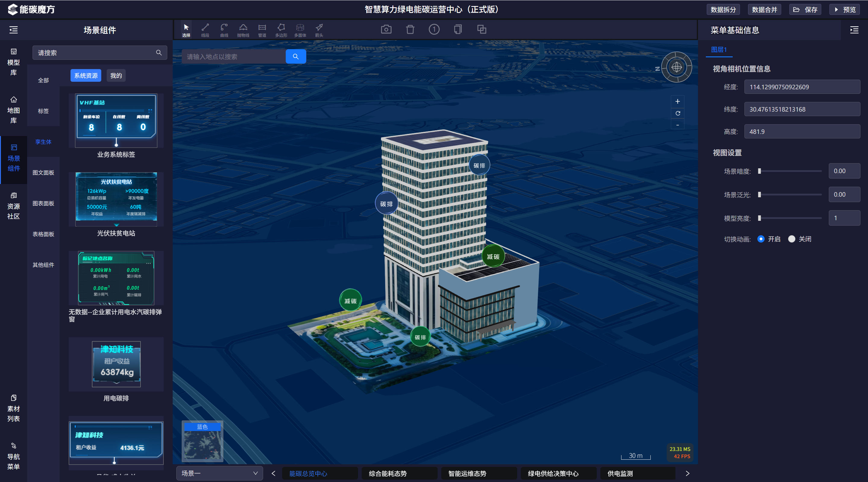The height and width of the screenshot is (482, 868).
Task: Click the trash delete icon
Action: (410, 29)
